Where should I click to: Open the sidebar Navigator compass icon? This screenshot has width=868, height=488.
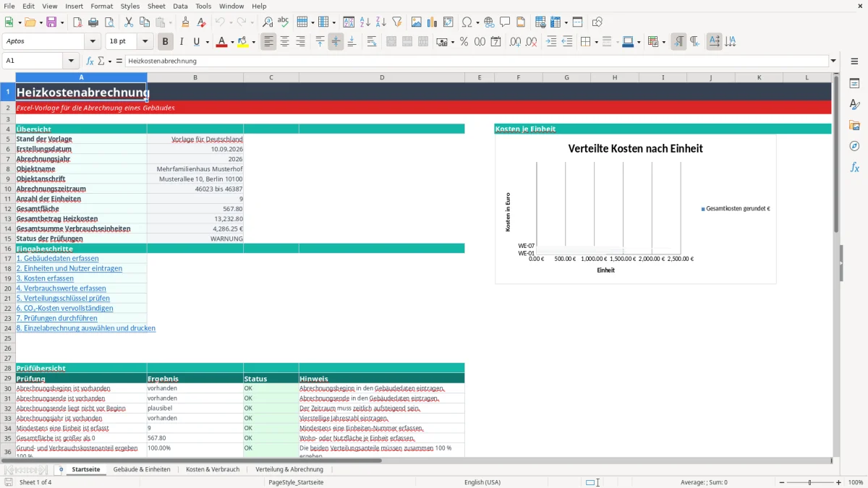coord(854,146)
